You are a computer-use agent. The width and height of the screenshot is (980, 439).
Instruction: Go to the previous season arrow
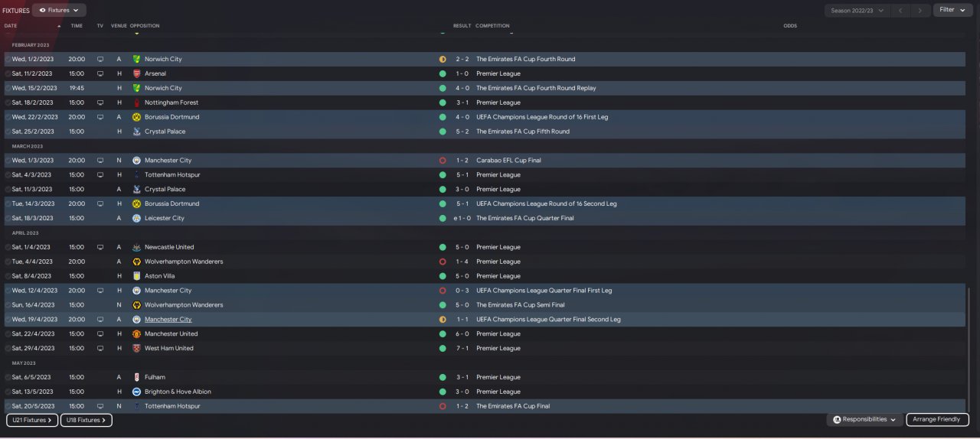tap(900, 11)
